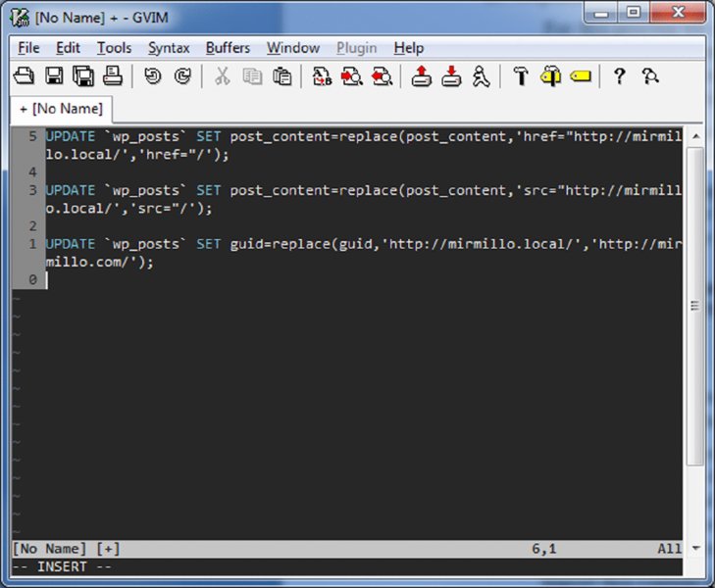Image resolution: width=715 pixels, height=588 pixels.
Task: Click the Open file toolbar icon
Action: 25,76
